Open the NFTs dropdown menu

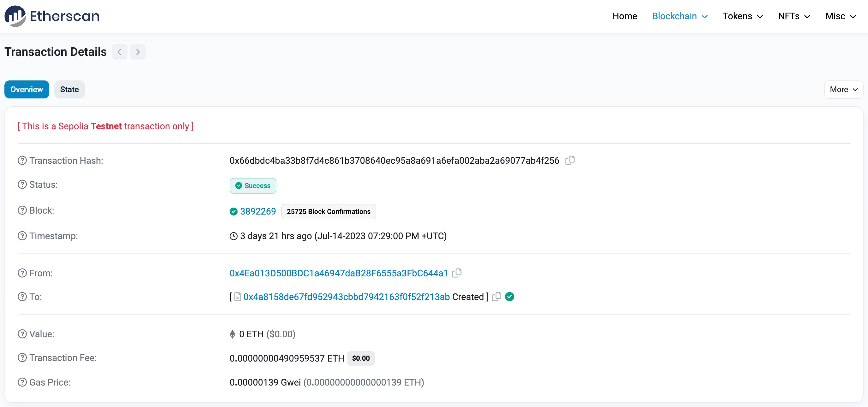tap(793, 16)
